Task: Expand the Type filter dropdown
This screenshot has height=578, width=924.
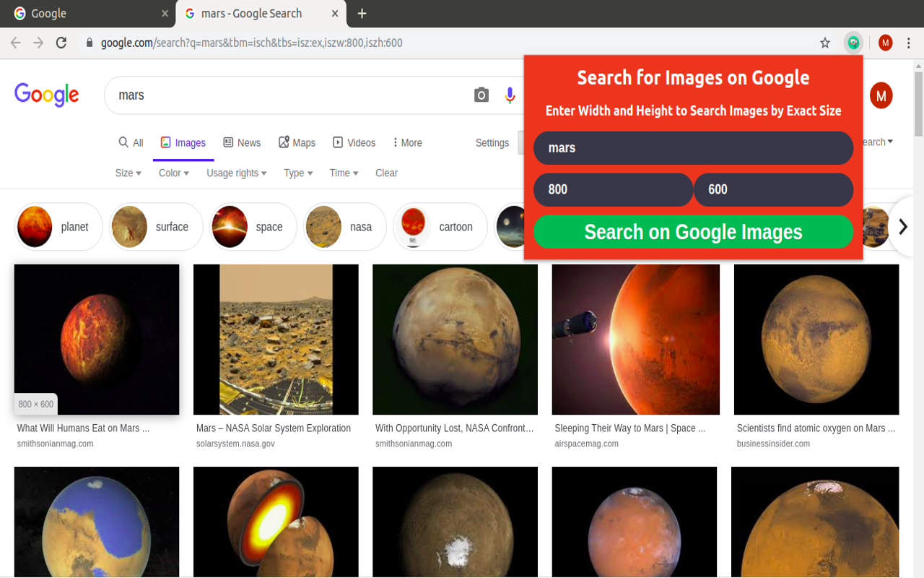Action: 297,173
